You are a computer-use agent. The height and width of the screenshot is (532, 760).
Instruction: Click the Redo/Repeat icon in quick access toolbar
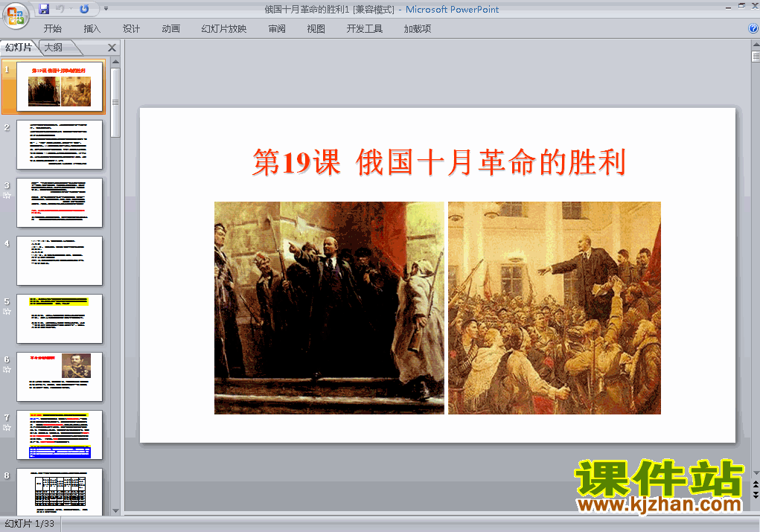[x=84, y=9]
